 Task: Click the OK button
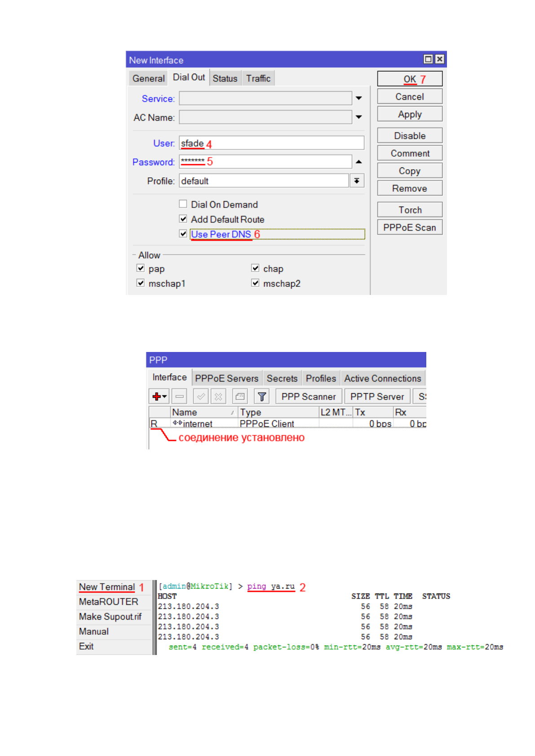[x=410, y=79]
